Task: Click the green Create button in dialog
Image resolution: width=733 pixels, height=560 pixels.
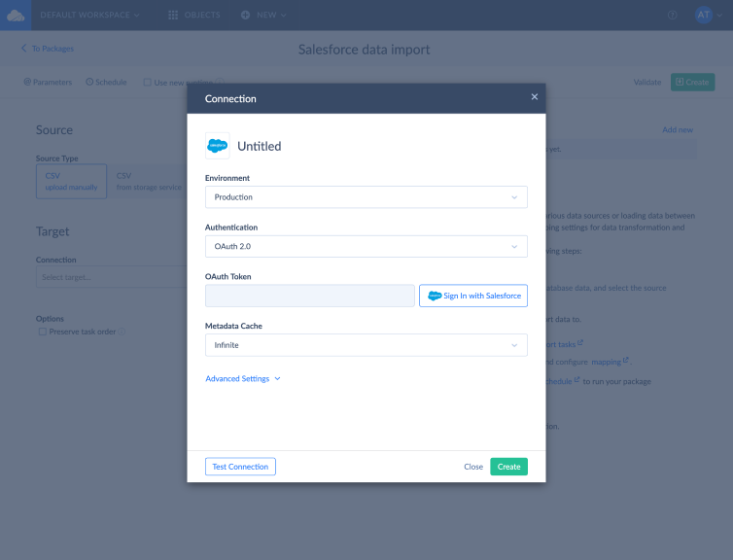Action: coord(508,467)
